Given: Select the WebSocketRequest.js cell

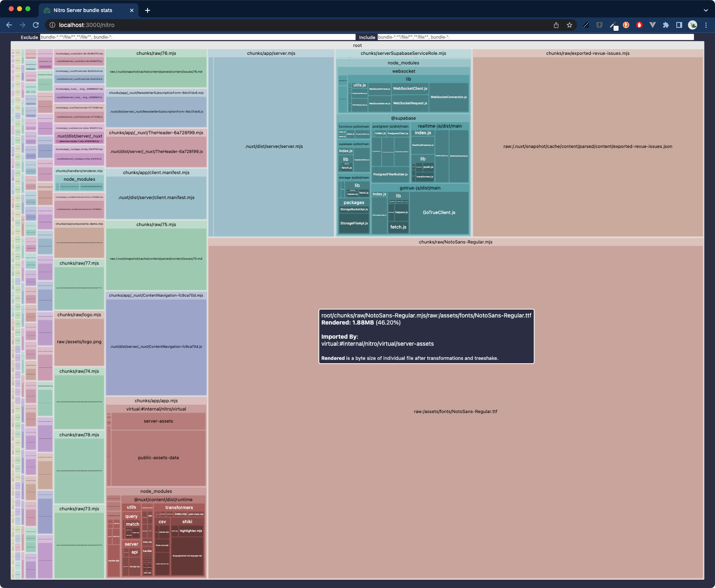Looking at the screenshot, I should coord(410,103).
